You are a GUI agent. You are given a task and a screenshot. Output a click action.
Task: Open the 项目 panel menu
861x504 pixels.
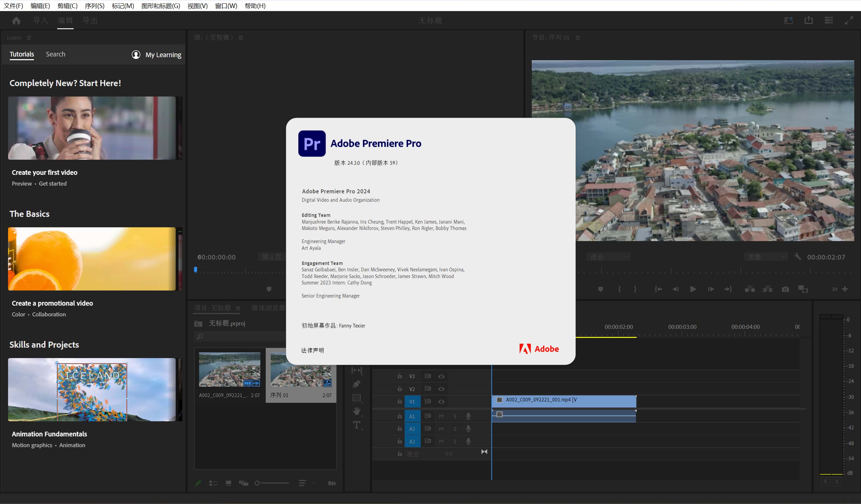pyautogui.click(x=239, y=308)
